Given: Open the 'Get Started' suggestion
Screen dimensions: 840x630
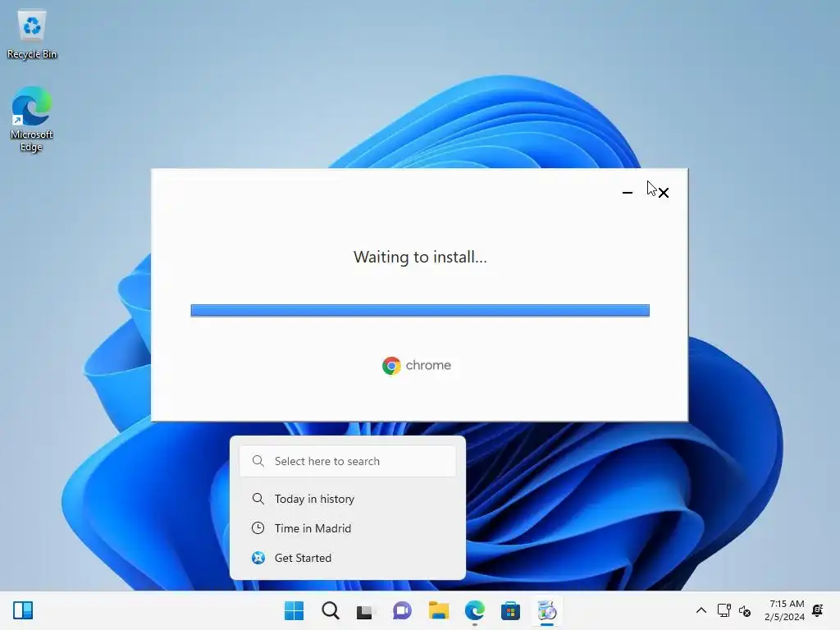Looking at the screenshot, I should pos(348,558).
